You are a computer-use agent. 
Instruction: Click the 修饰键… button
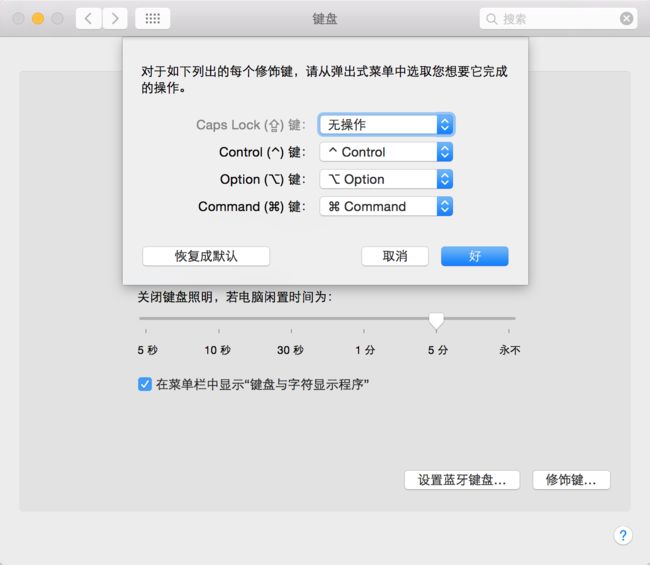point(571,480)
